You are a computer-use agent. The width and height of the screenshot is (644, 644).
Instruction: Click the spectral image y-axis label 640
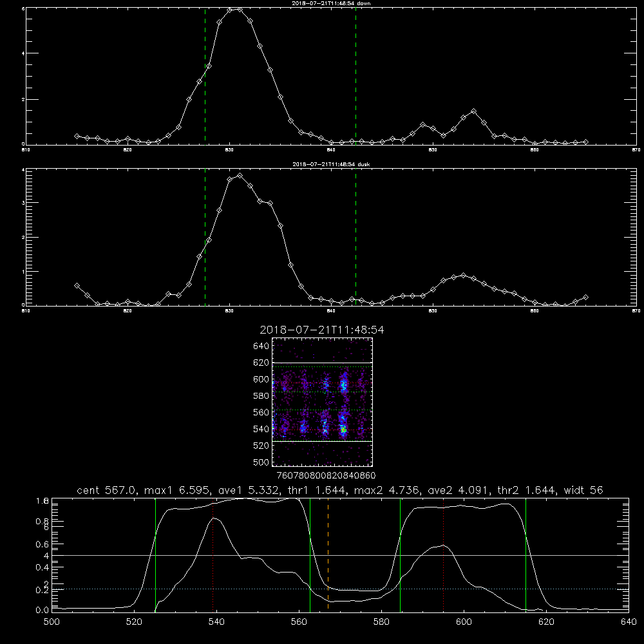tap(261, 346)
